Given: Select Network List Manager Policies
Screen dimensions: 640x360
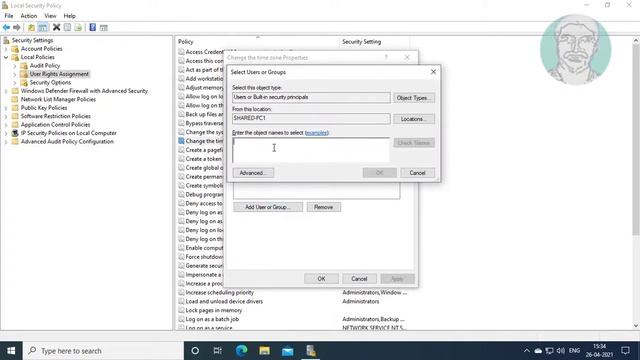Looking at the screenshot, I should point(58,99).
